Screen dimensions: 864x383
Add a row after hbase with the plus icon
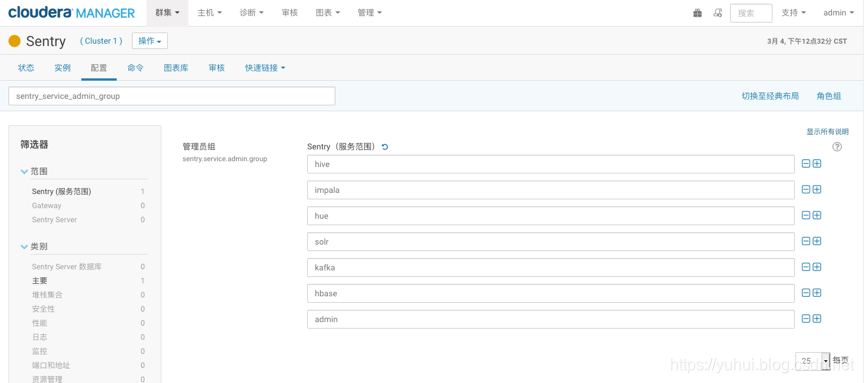tap(817, 293)
